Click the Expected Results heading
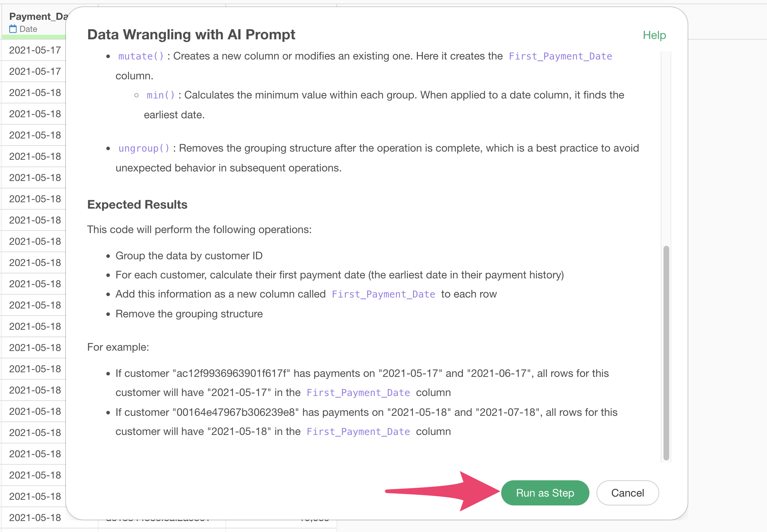 pyautogui.click(x=137, y=205)
